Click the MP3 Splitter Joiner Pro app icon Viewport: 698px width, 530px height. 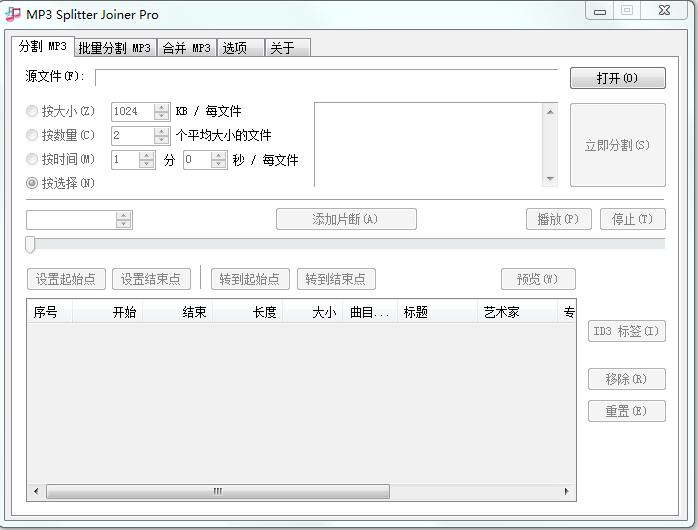pyautogui.click(x=12, y=14)
